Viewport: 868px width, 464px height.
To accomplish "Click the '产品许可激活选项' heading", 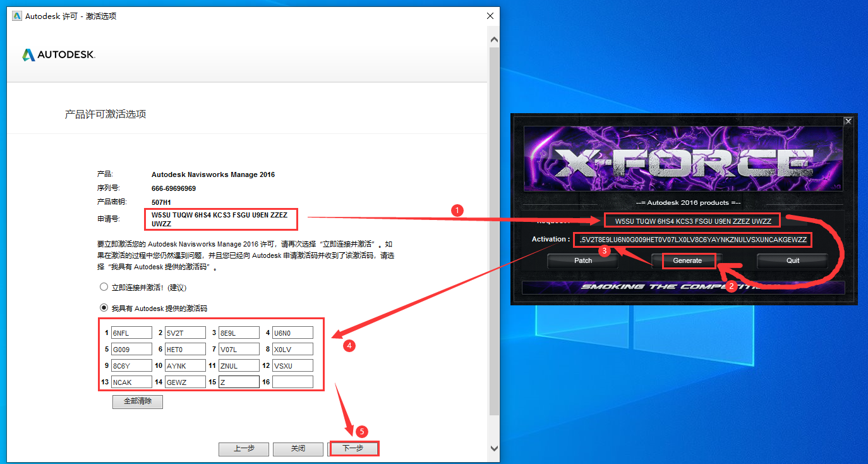I will 106,114.
